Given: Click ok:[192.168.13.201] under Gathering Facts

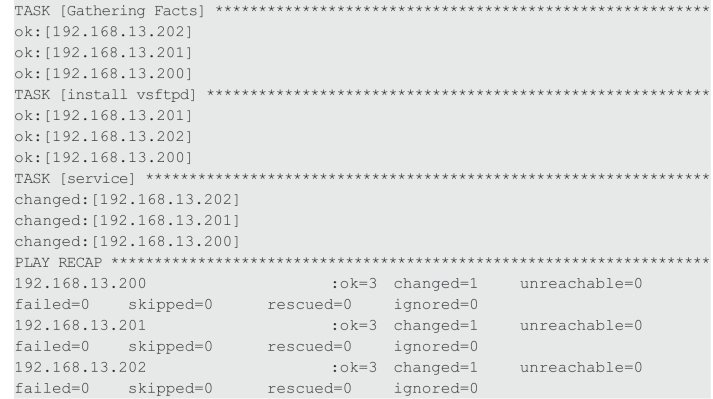Looking at the screenshot, I should coord(104,52).
